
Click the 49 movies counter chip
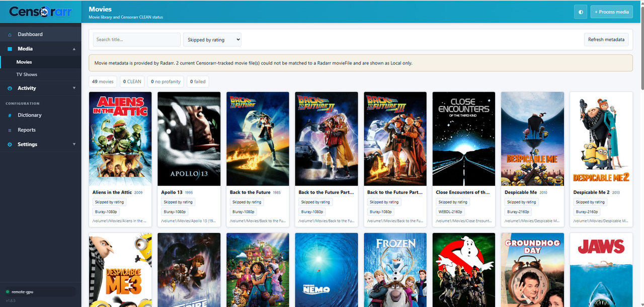click(x=103, y=82)
